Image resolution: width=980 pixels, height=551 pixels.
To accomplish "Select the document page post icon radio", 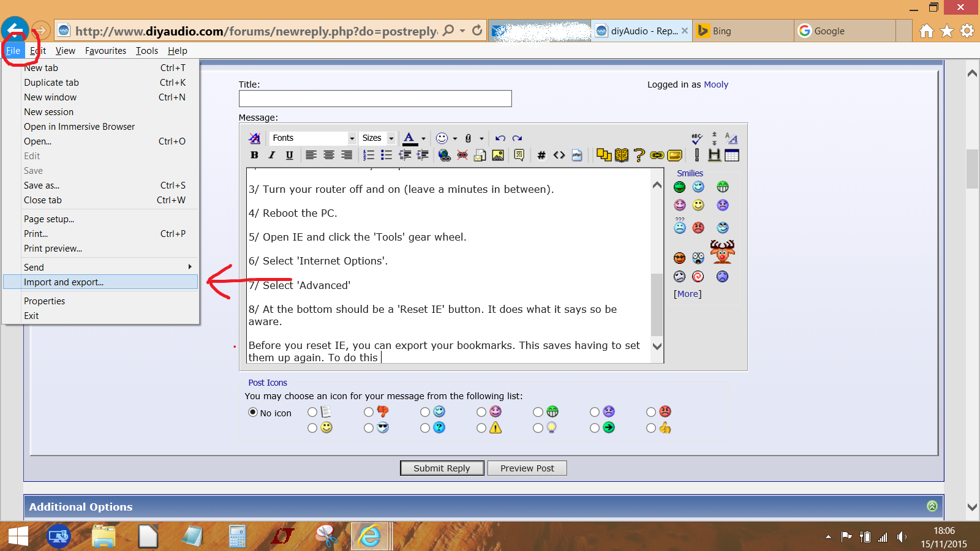I will pyautogui.click(x=312, y=412).
